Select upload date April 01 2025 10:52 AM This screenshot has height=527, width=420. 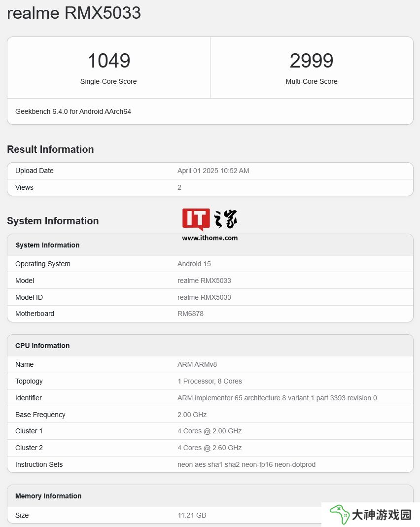tap(213, 171)
